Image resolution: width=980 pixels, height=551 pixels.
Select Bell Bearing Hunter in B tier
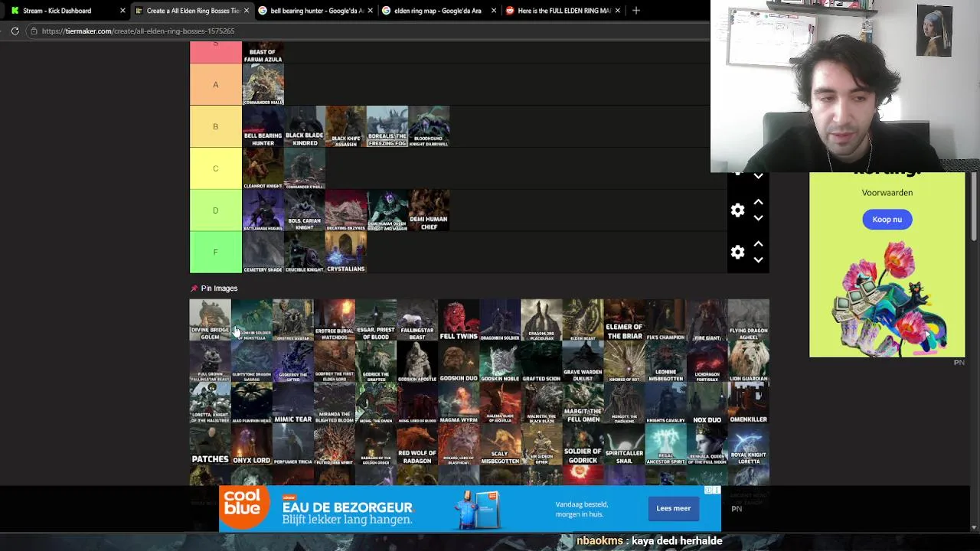263,126
